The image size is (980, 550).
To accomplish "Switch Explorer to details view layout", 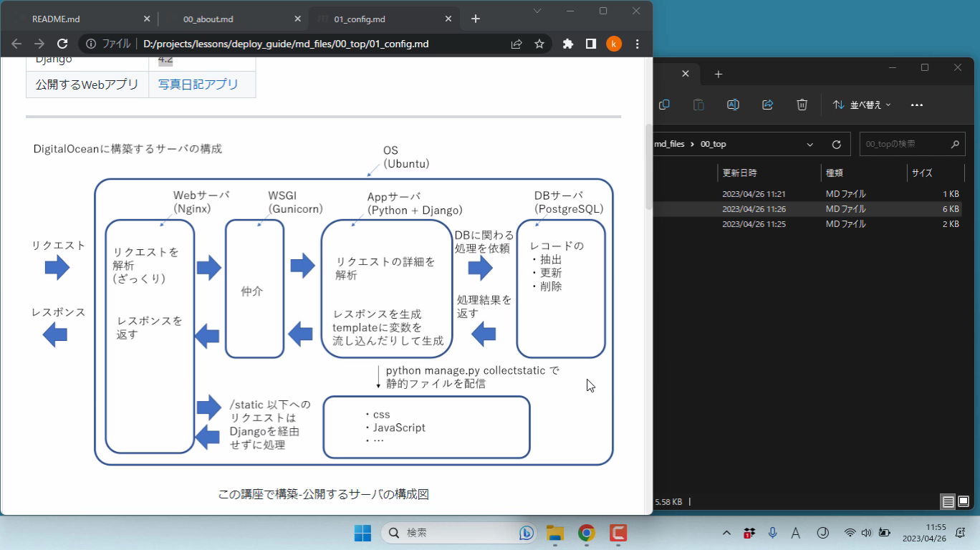I will (948, 502).
